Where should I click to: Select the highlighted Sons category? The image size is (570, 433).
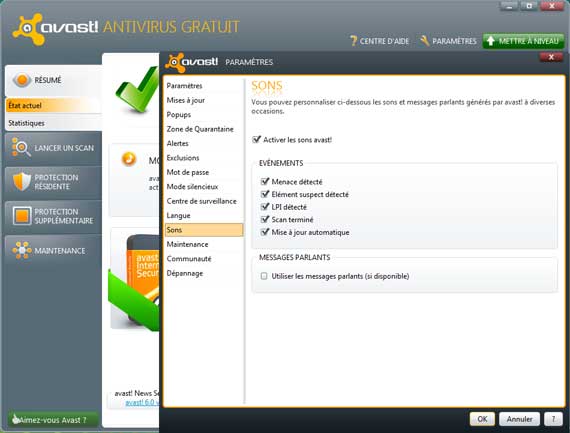pos(204,230)
